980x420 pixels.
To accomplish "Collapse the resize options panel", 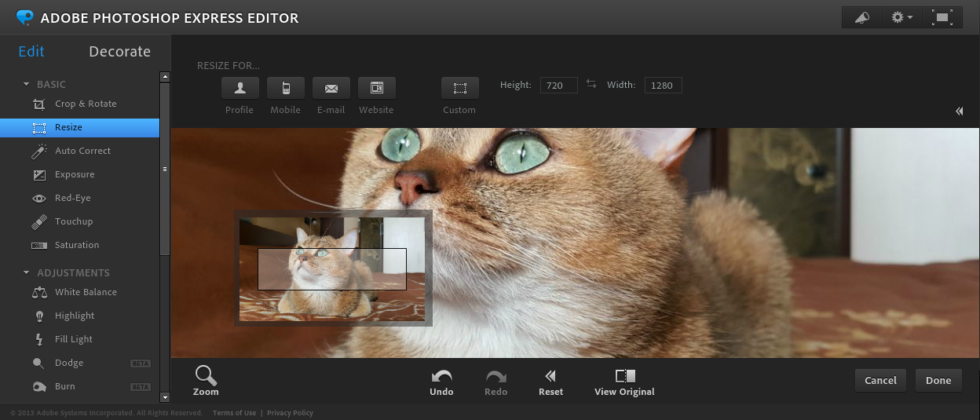I will pos(959,111).
